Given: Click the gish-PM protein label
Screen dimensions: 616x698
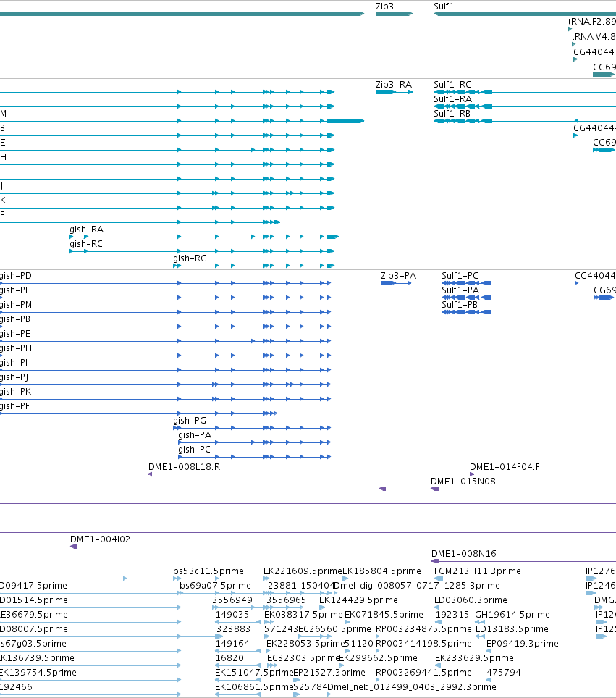Looking at the screenshot, I should [x=16, y=305].
